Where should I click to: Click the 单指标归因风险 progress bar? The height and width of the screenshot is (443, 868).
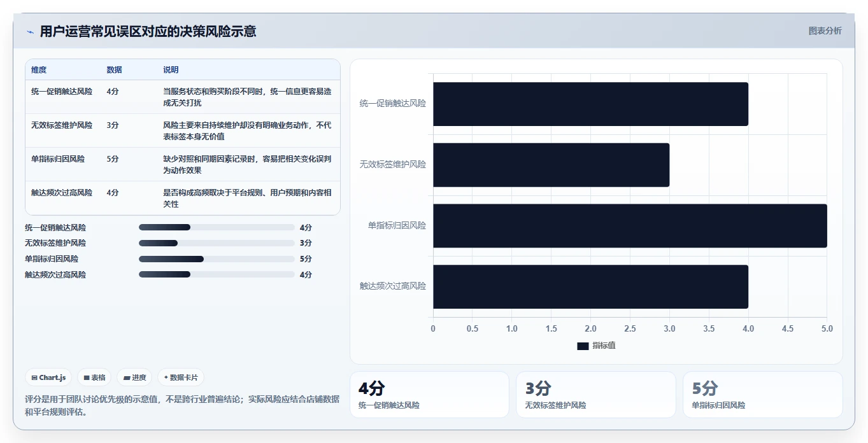(x=217, y=259)
